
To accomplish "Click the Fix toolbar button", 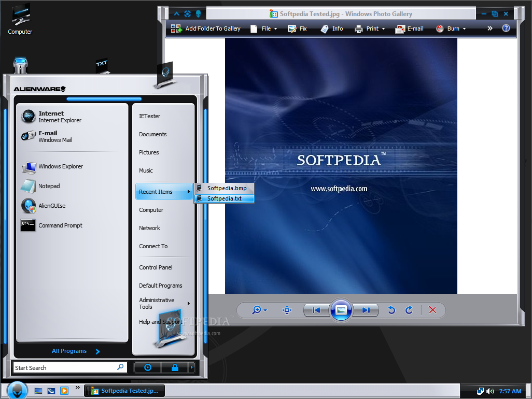I will (x=297, y=29).
